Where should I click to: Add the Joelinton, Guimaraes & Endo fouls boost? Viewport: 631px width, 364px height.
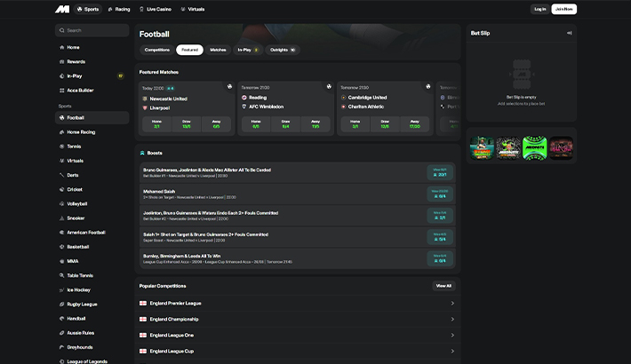click(x=440, y=216)
